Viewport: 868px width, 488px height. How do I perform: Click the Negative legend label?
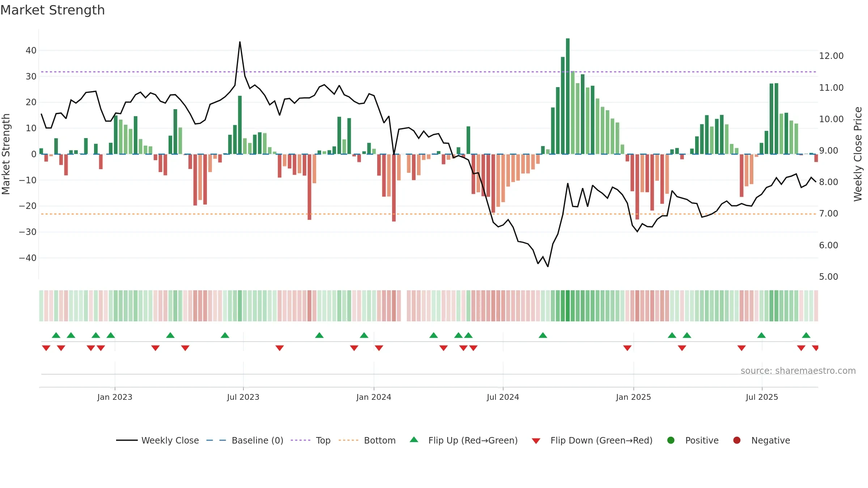(771, 440)
